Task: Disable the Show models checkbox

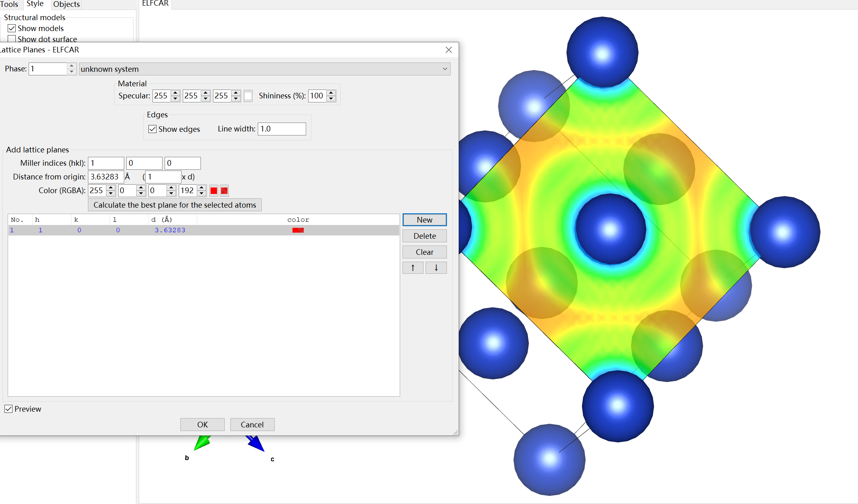Action: (12, 28)
